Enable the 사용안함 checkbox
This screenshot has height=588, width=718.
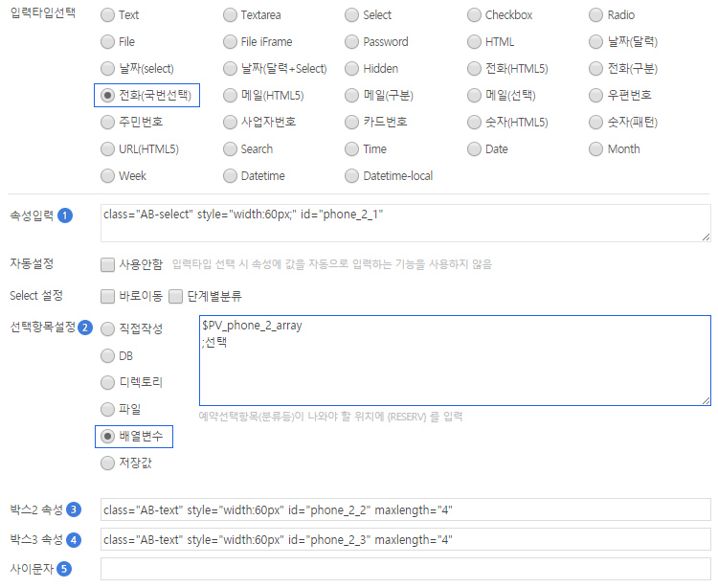(108, 264)
